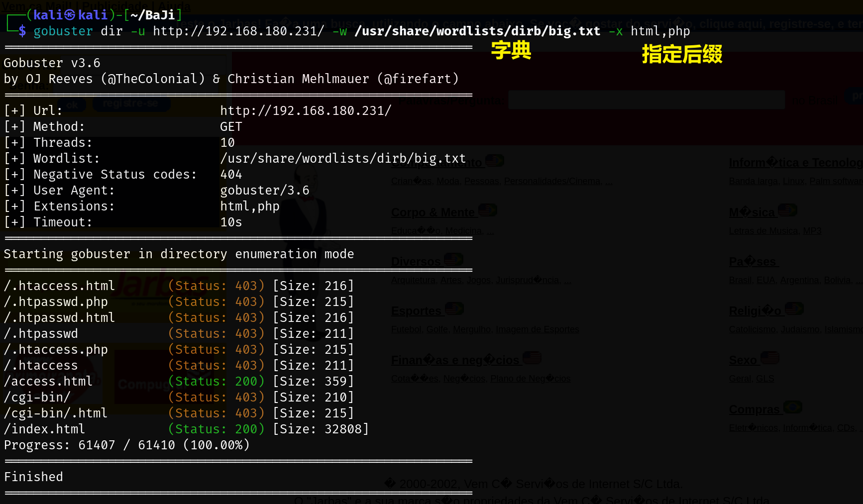The image size is (863, 504).
Task: Click the /index.html result line in terminal
Action: tap(45, 429)
